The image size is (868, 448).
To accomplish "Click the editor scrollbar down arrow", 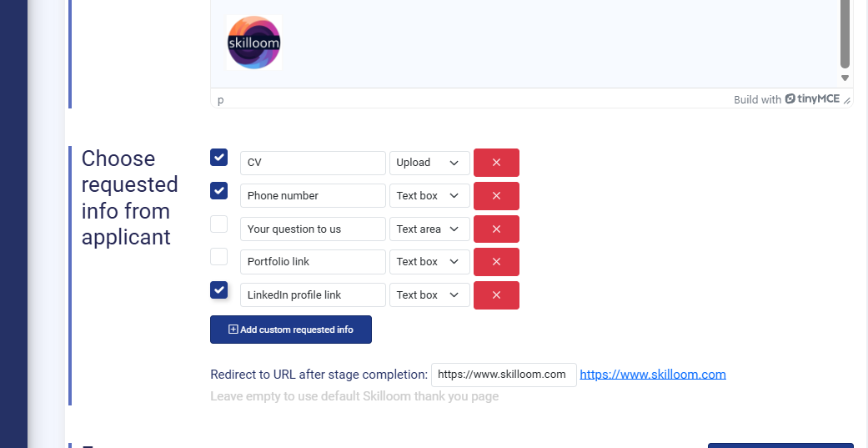I will (845, 78).
